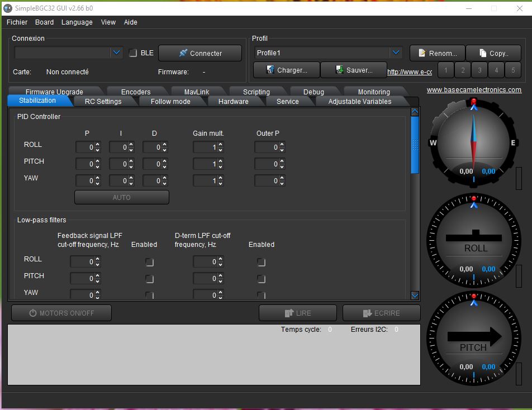Increase the ROLL P value stepper
The height and width of the screenshot is (410, 532).
point(98,145)
